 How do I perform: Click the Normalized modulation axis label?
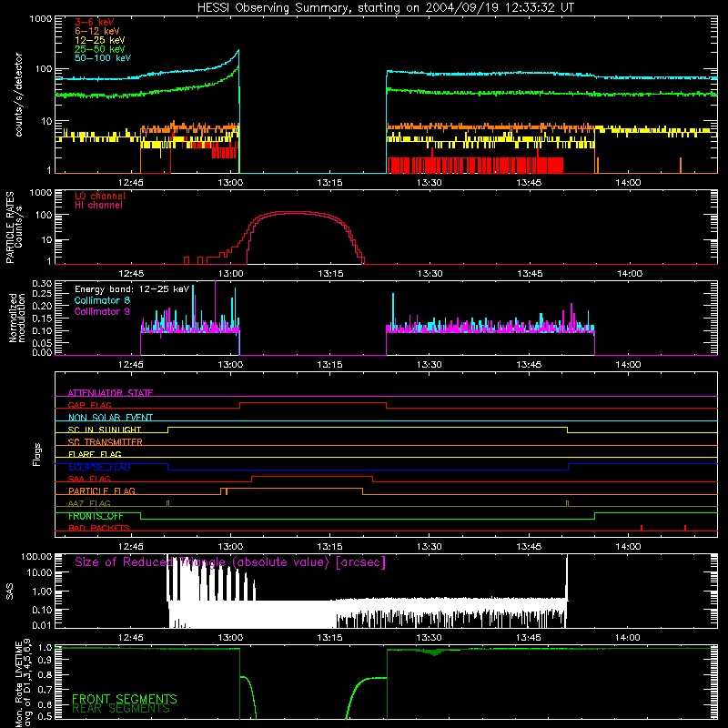[16, 318]
